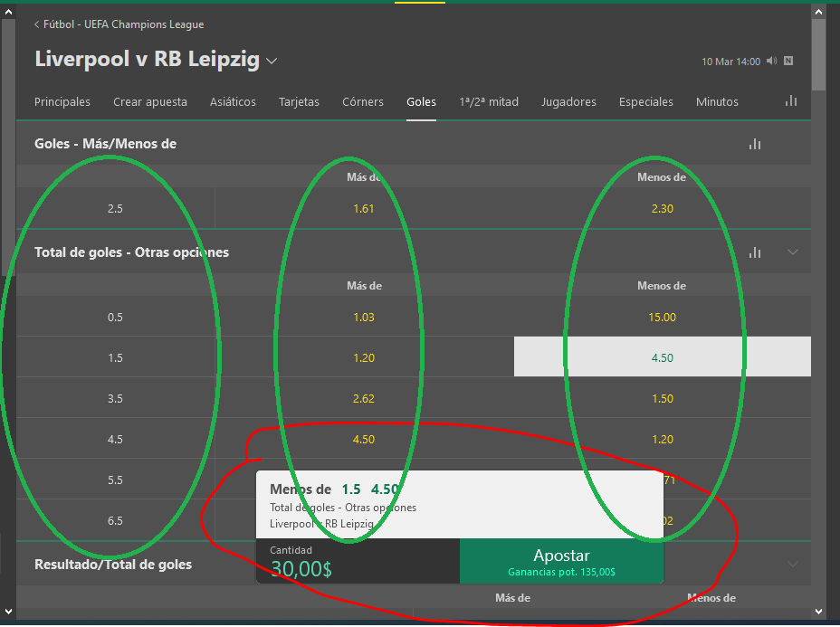Select Más de 2.5 odds 1.61
This screenshot has width=840, height=627.
pyautogui.click(x=364, y=209)
